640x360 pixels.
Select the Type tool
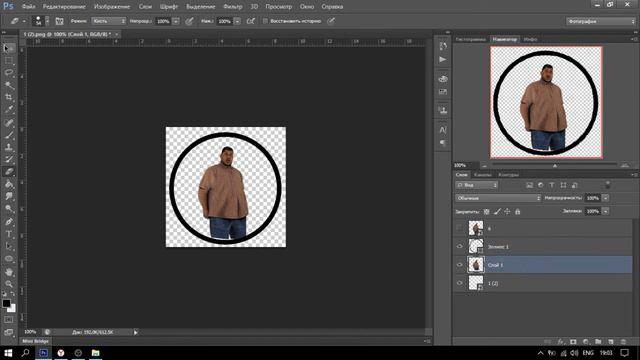pyautogui.click(x=9, y=234)
